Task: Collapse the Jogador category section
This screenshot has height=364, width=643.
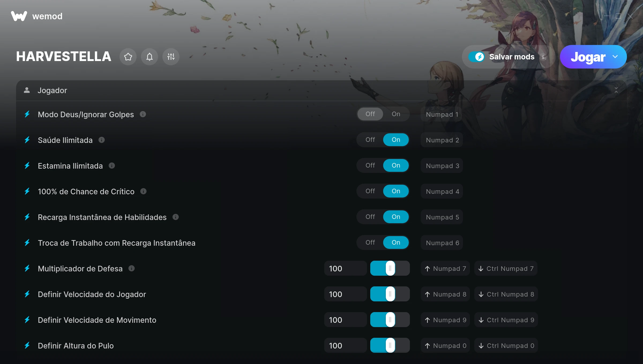Action: [616, 90]
